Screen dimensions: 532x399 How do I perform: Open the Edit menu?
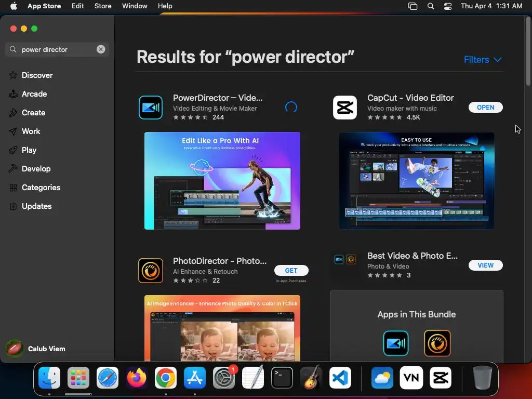tap(78, 6)
